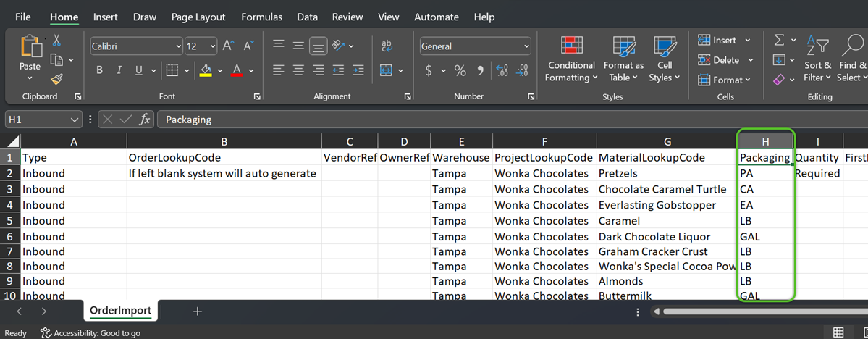Activate the Format Painter brush
This screenshot has width=868, height=339.
click(56, 79)
